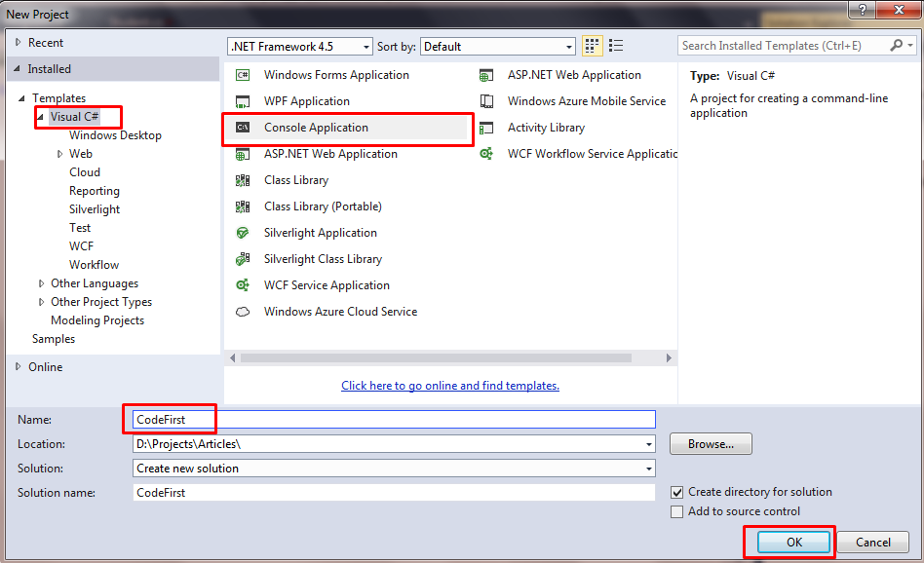Image resolution: width=924 pixels, height=563 pixels.
Task: Close the New Project dialog
Action: click(899, 10)
